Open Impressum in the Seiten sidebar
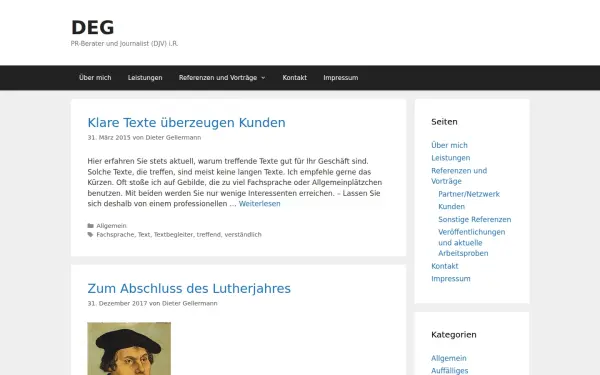Viewport: 600px width, 375px height. tap(451, 279)
